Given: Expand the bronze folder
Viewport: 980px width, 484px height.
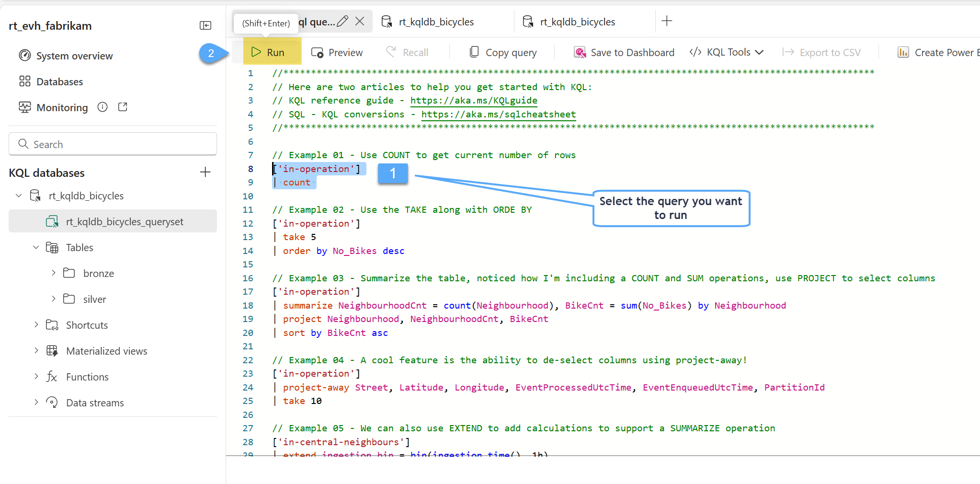Looking at the screenshot, I should (54, 273).
